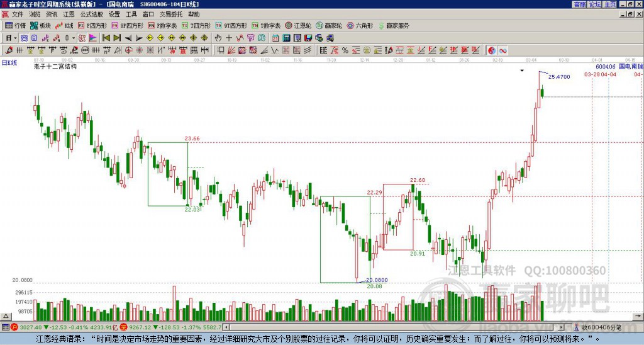Image resolution: width=644 pixels, height=345 pixels.
Task: Select the angle line drawing tool
Action: coord(264,50)
